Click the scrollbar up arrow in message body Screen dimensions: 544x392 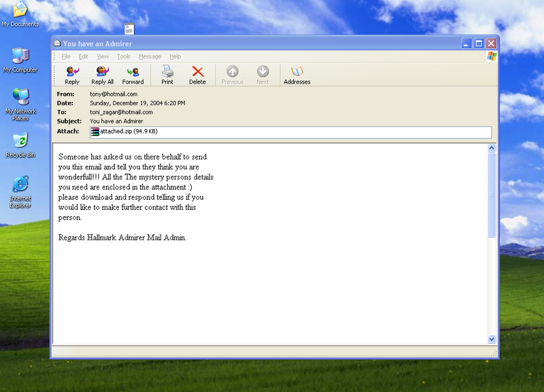click(492, 147)
